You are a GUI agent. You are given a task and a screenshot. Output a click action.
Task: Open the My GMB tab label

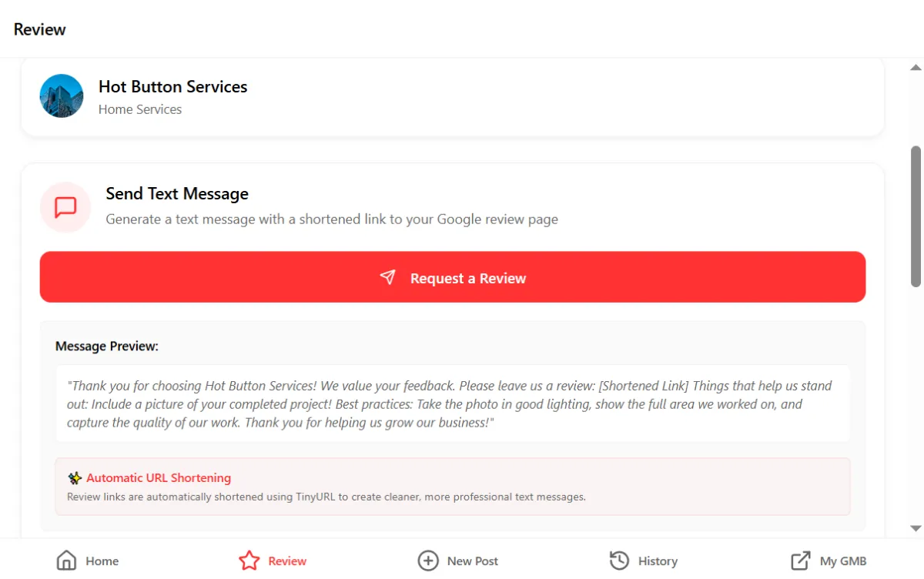(843, 561)
